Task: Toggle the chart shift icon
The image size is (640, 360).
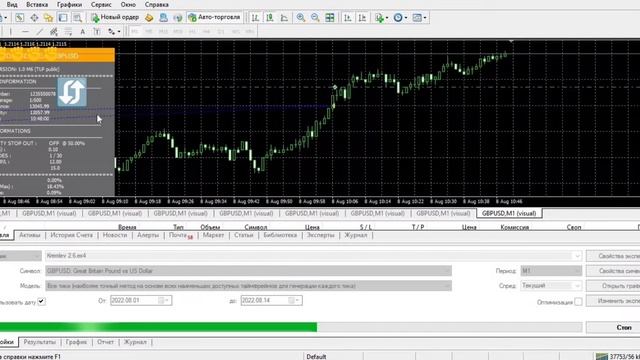Action: [362, 18]
